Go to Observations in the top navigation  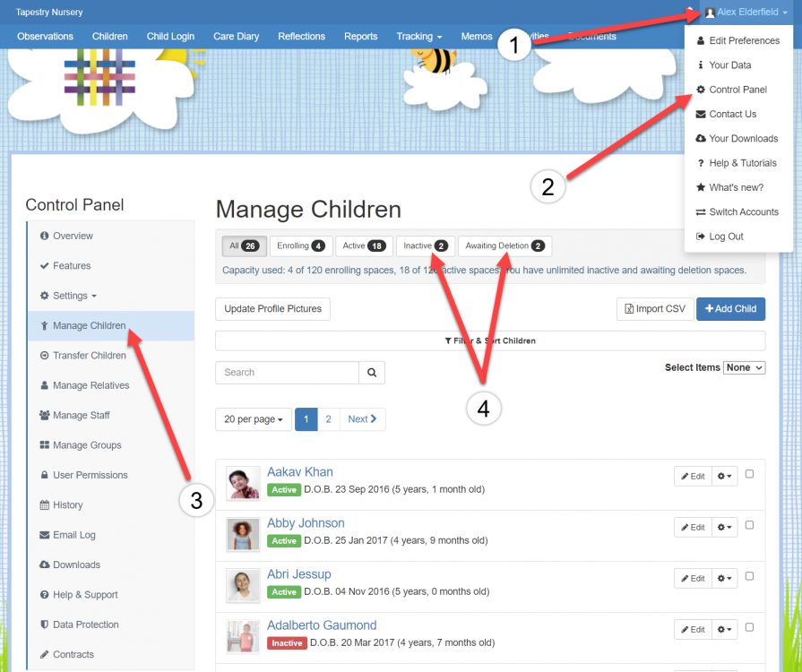[45, 37]
